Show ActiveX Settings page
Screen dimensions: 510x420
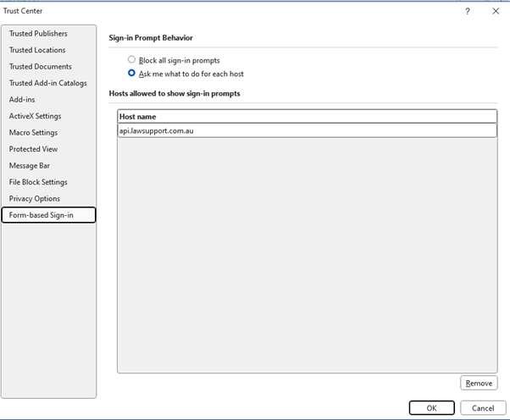coord(35,116)
